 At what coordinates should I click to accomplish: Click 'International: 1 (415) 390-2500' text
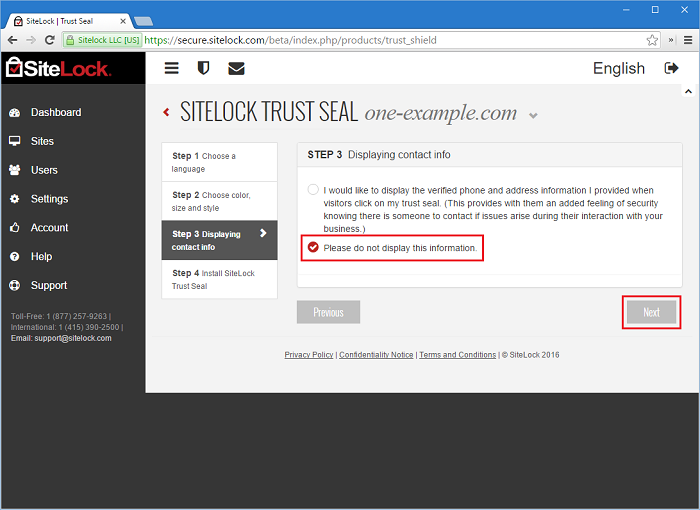(x=65, y=327)
